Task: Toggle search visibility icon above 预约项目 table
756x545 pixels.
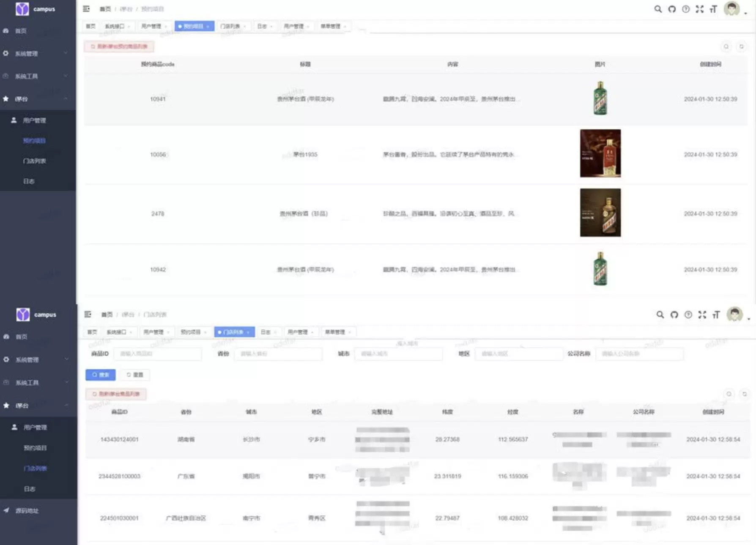Action: point(726,46)
